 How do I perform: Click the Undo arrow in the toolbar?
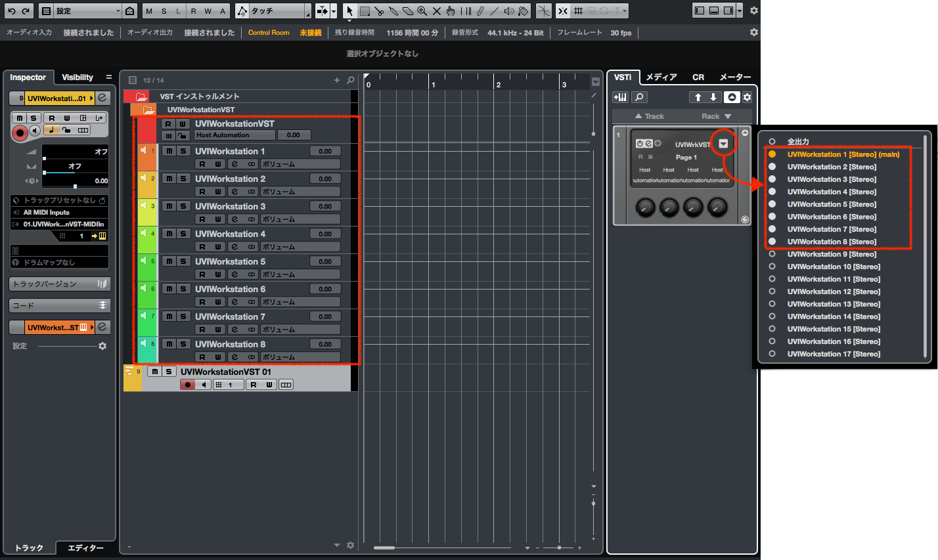11,11
